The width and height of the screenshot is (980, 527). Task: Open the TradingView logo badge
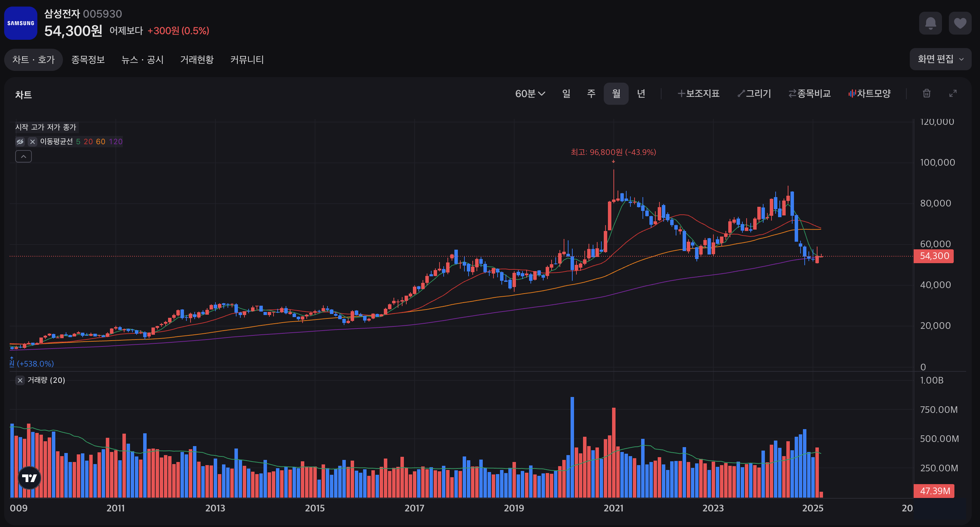pos(29,478)
